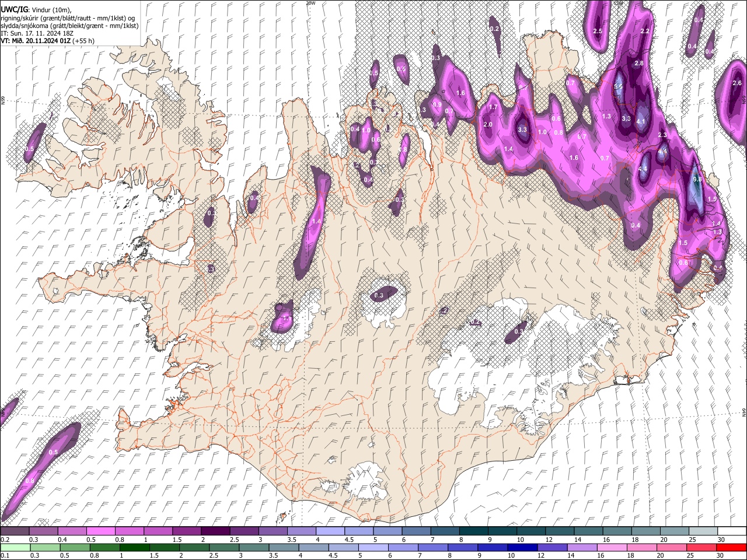Click the lavender swatch between 4 and 4.5 in the top legend row
The image size is (747, 560).
(x=330, y=531)
